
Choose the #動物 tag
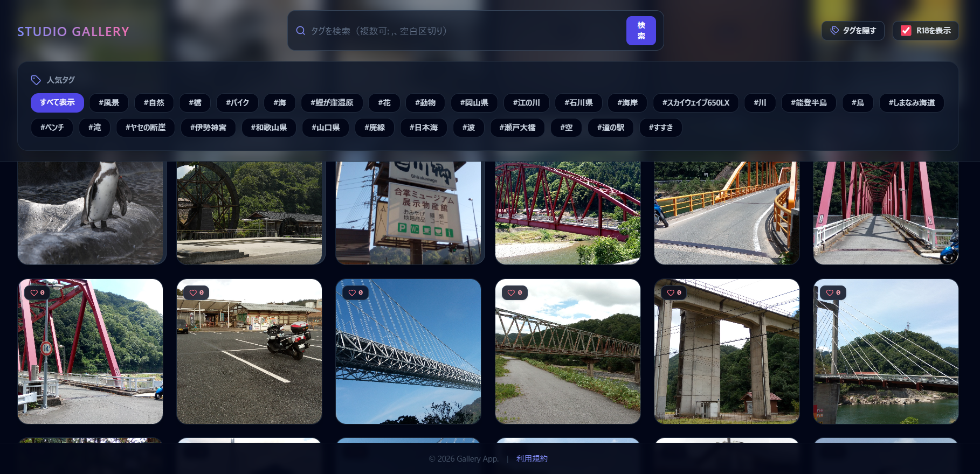[425, 102]
